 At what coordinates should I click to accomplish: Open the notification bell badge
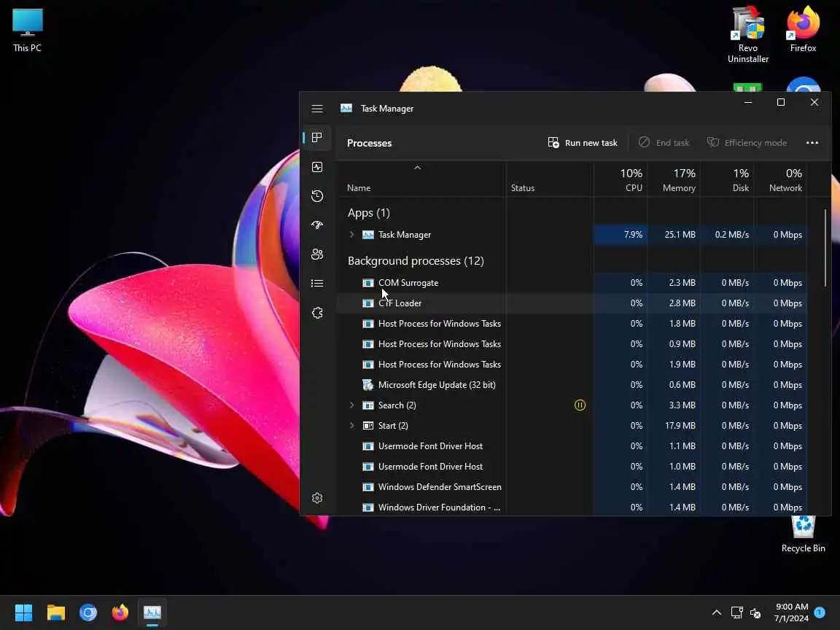pos(819,612)
